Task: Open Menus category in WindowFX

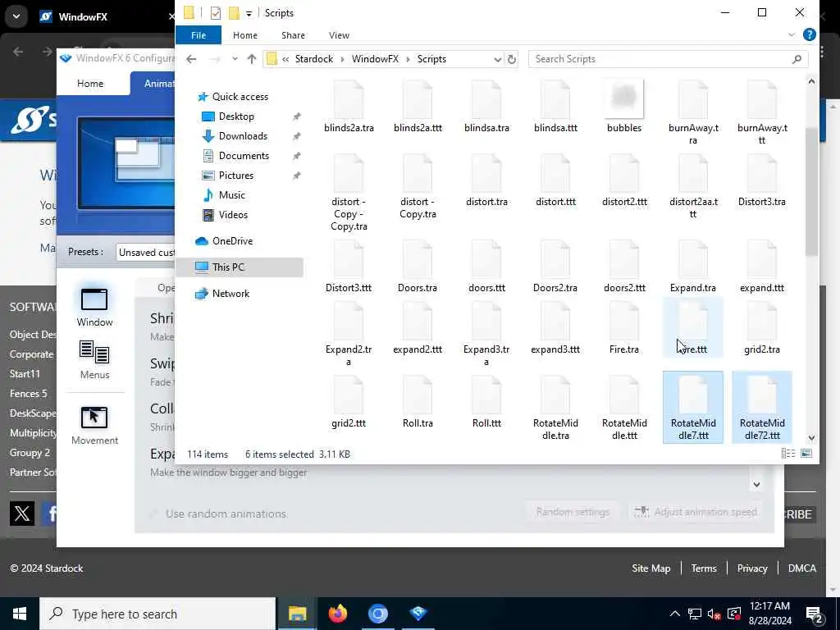Action: tap(94, 359)
